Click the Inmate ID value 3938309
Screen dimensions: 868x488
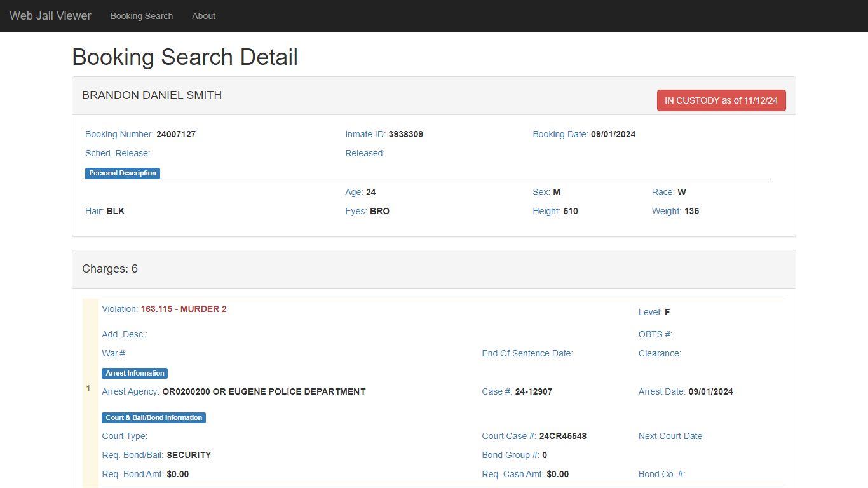coord(406,134)
